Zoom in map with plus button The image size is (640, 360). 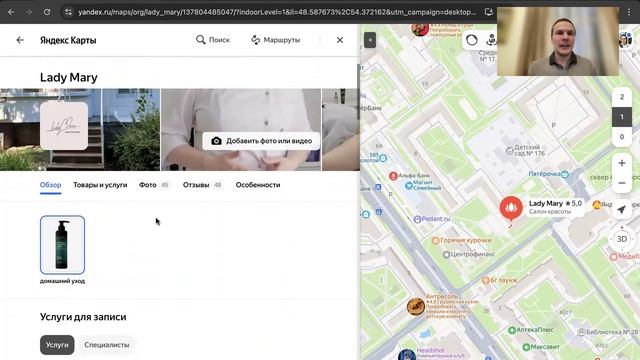622,163
